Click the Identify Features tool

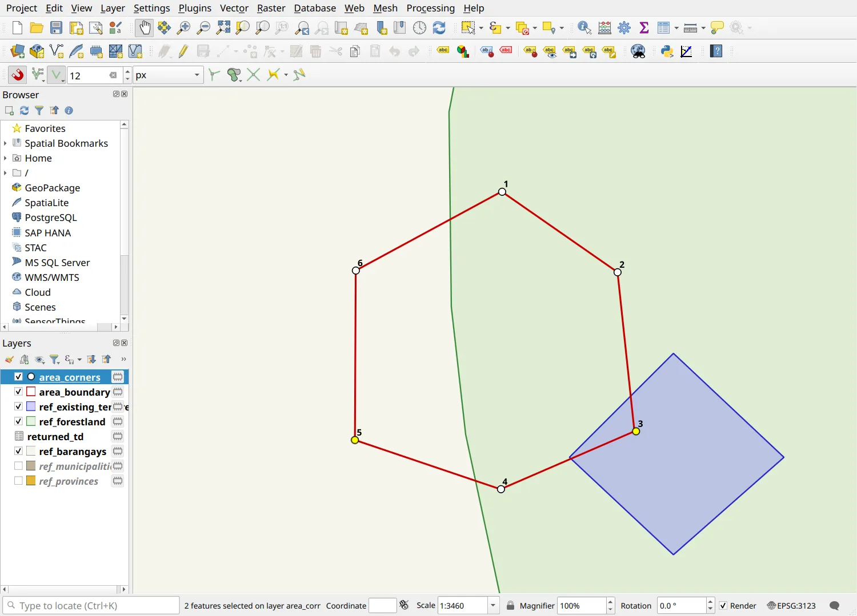coord(584,27)
